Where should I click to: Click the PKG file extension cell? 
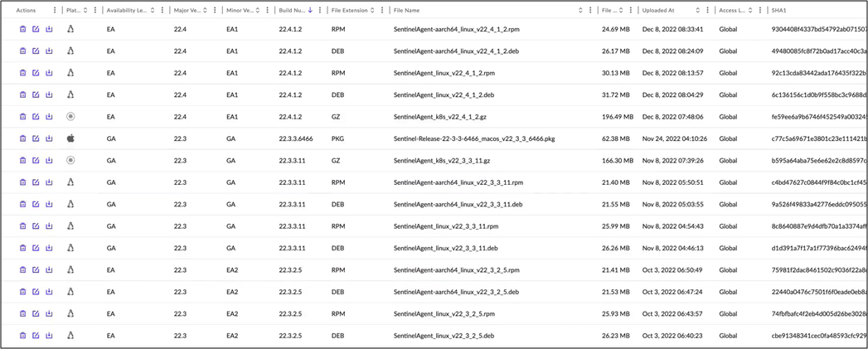(337, 138)
